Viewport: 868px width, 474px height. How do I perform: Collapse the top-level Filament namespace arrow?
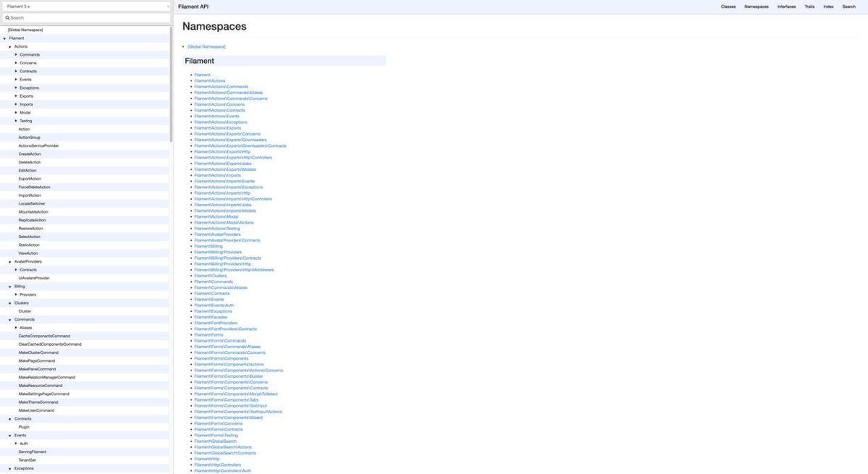pyautogui.click(x=4, y=38)
